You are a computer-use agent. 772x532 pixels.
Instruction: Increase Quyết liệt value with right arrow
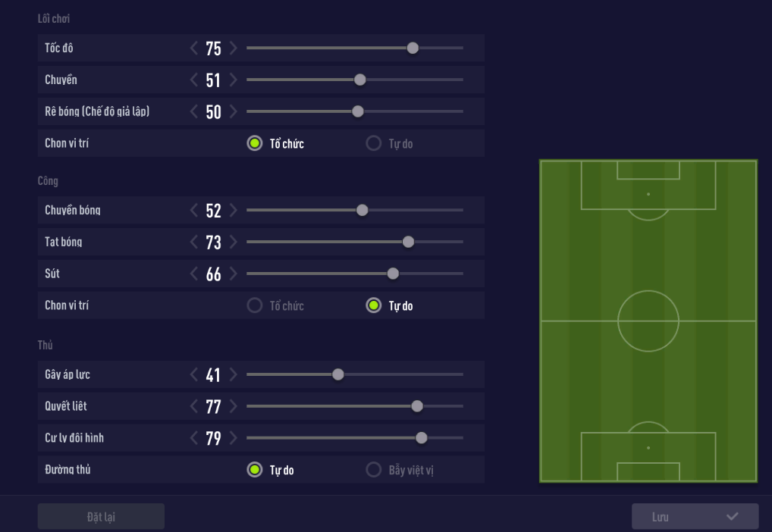click(x=233, y=407)
